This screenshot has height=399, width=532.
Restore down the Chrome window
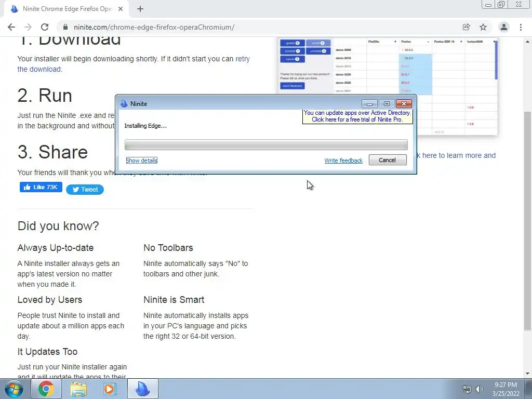click(501, 5)
